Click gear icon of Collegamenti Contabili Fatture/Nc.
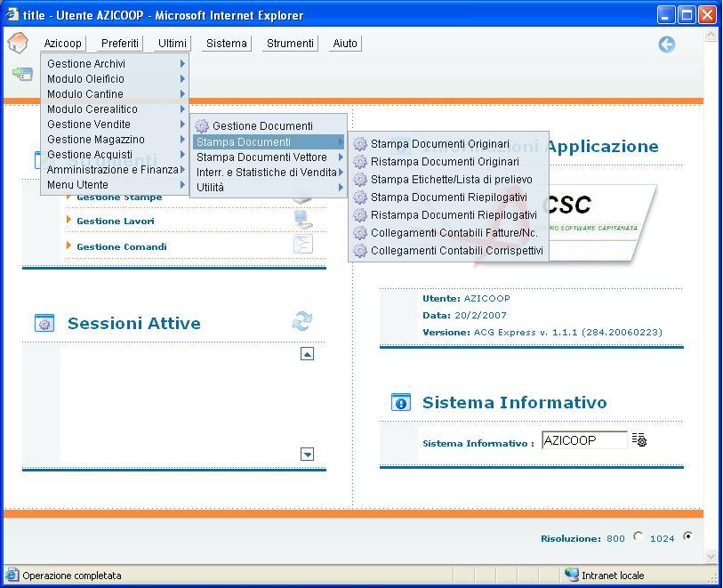 (360, 233)
